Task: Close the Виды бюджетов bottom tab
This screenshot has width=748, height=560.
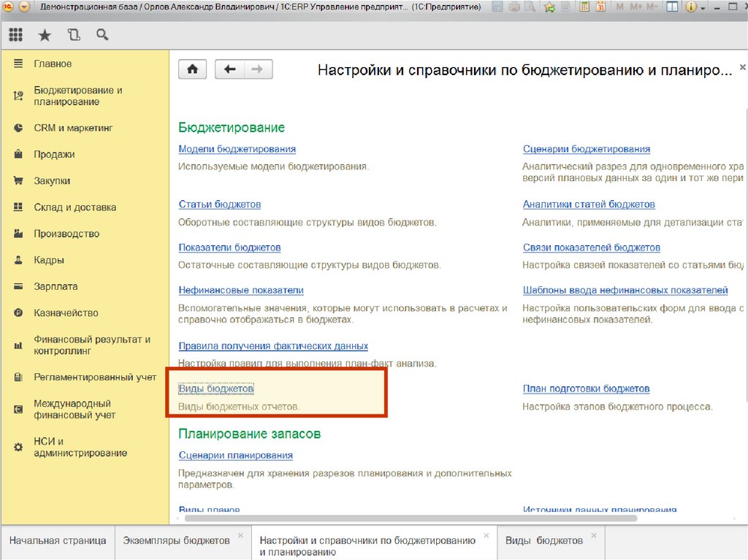Action: (594, 535)
